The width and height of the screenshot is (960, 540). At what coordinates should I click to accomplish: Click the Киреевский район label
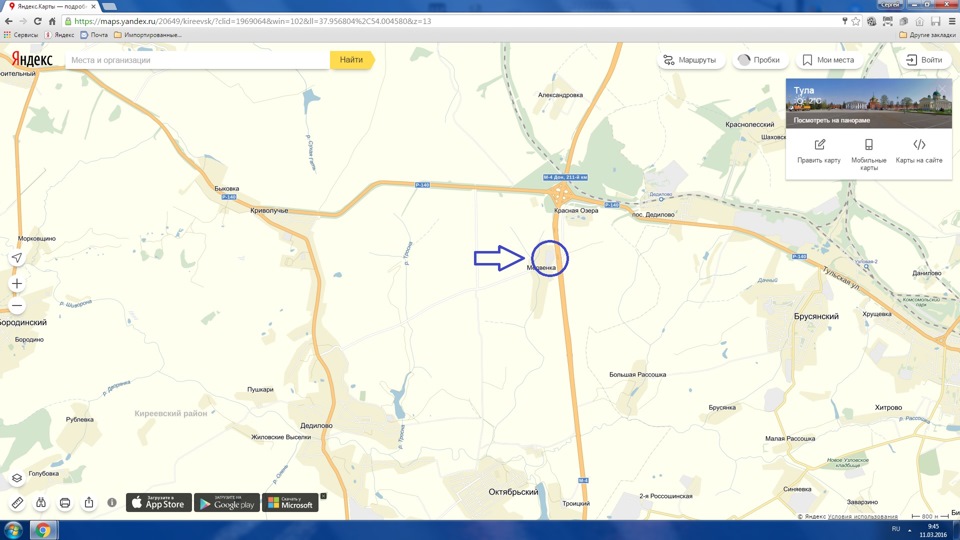click(x=171, y=413)
